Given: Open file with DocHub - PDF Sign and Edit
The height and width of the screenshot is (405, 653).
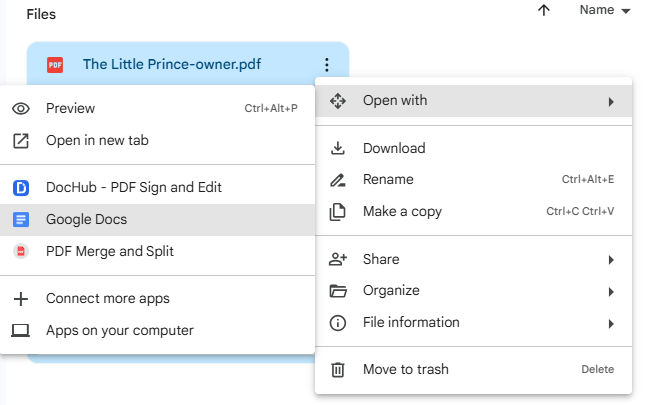Looking at the screenshot, I should 157,188.
